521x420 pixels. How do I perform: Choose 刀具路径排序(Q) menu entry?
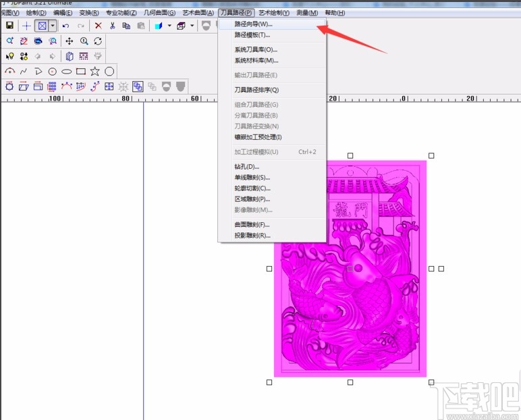[272, 90]
